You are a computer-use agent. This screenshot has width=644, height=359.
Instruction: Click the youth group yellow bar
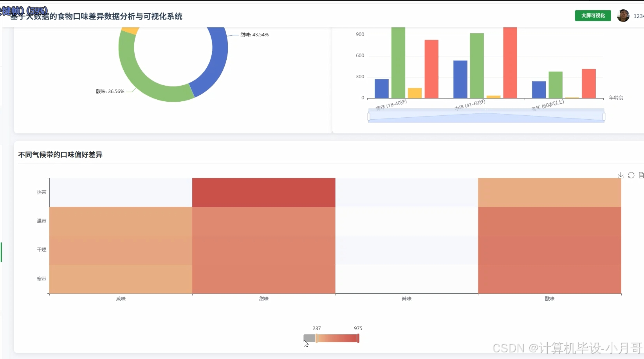415,93
